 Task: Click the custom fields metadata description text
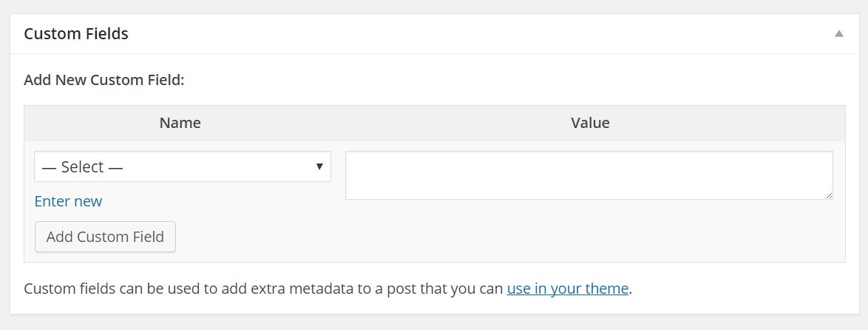tap(264, 289)
